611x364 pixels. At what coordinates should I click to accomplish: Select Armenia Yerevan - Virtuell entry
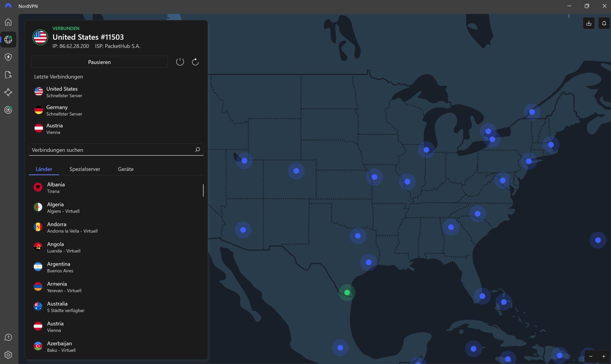pyautogui.click(x=116, y=287)
